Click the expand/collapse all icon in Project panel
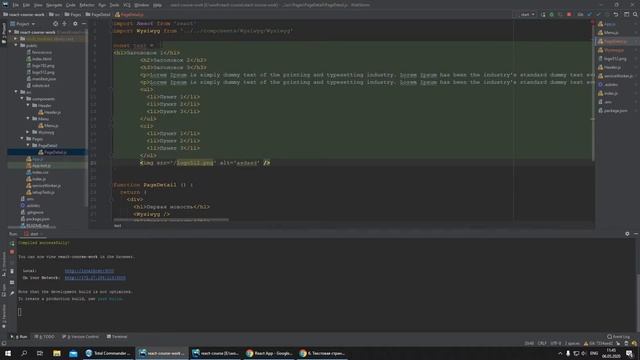Image resolution: width=640 pixels, height=360 pixels. pos(64,24)
